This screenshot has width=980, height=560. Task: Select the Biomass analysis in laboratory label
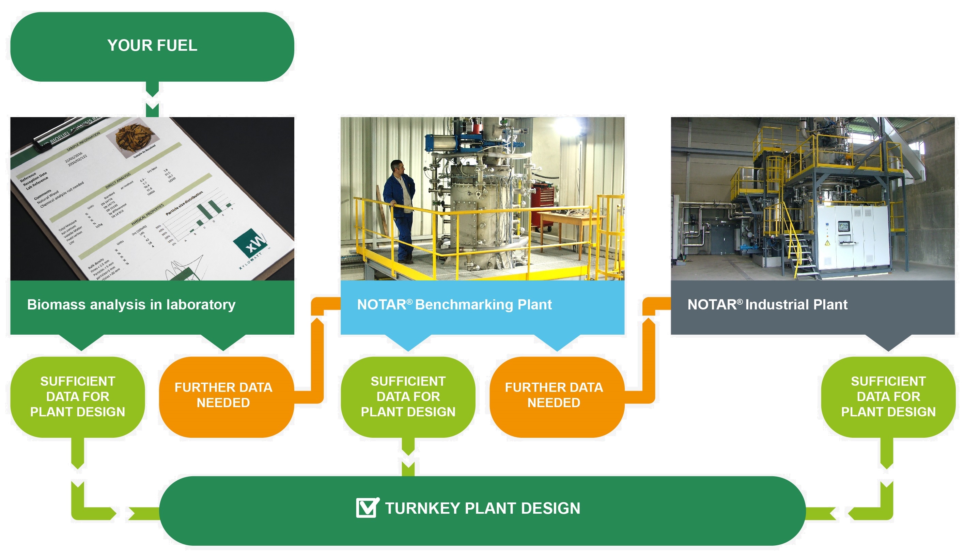[x=152, y=307]
